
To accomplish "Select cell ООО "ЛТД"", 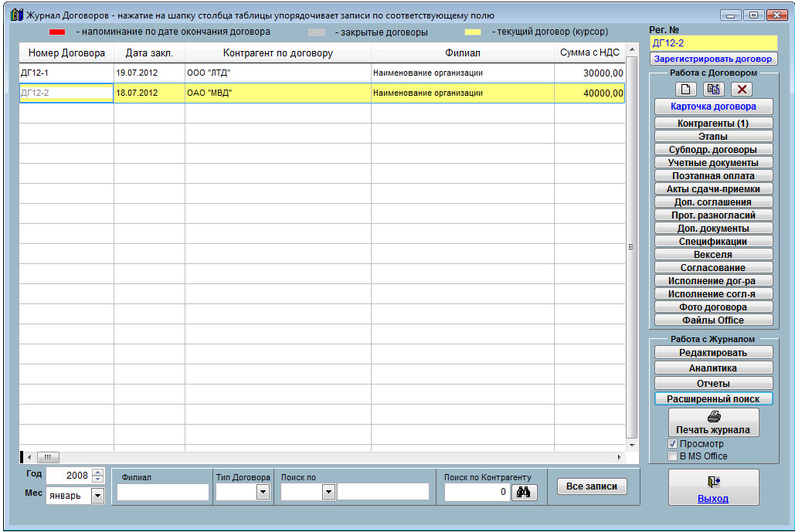I will click(x=278, y=73).
